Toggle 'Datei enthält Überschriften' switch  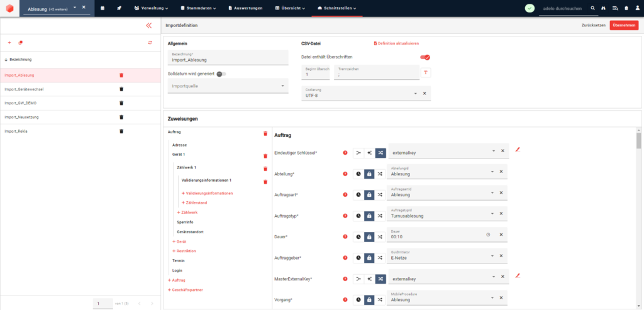coord(425,57)
